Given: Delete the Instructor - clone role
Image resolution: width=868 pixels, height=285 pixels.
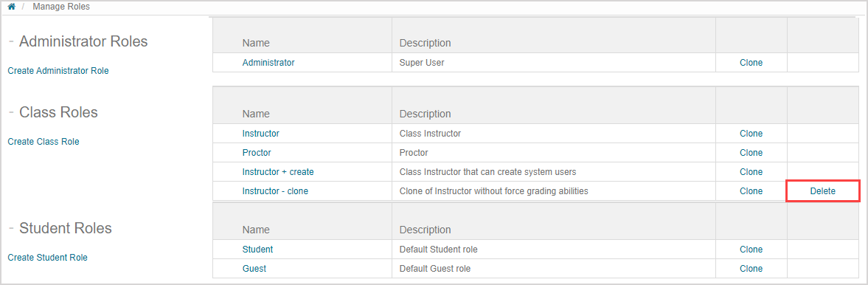Looking at the screenshot, I should [x=822, y=190].
